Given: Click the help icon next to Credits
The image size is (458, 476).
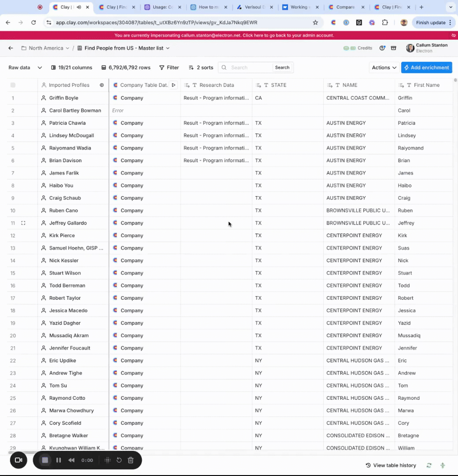Looking at the screenshot, I should point(382,48).
